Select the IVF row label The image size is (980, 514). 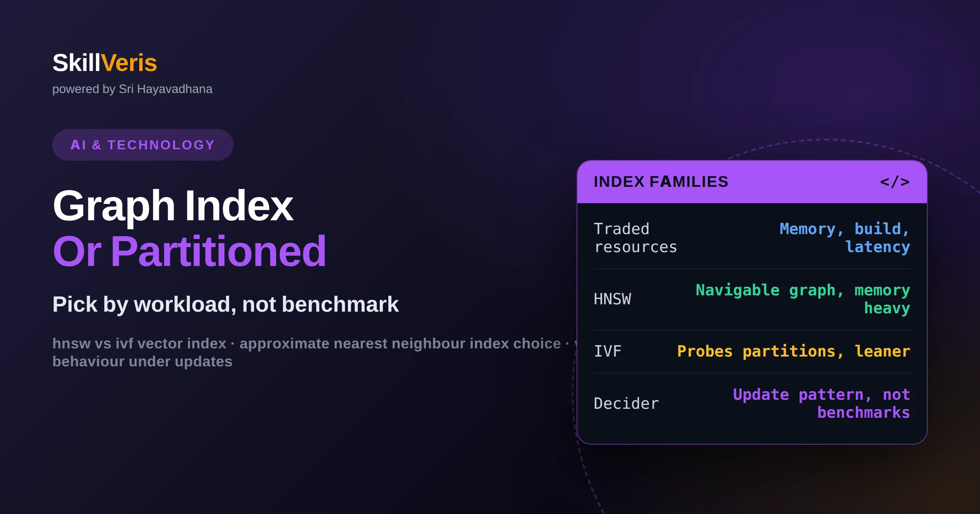608,351
